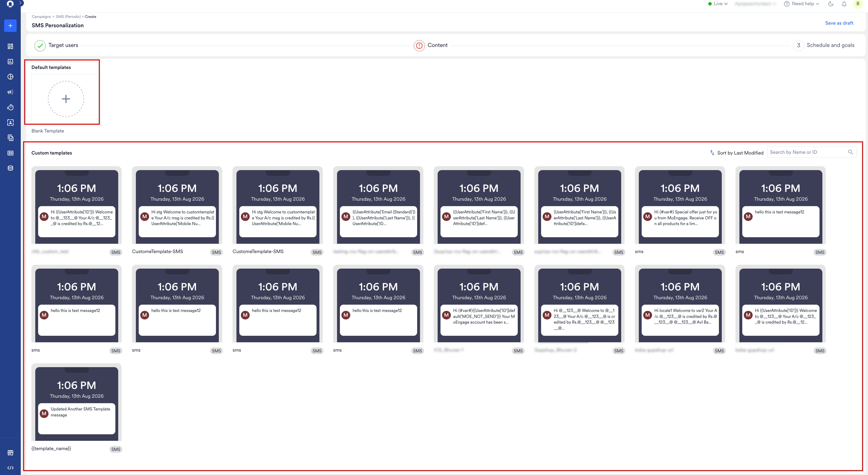Viewport: 868px width, 475px height.
Task: Select template with 'Special offer just for you'
Action: (680, 206)
